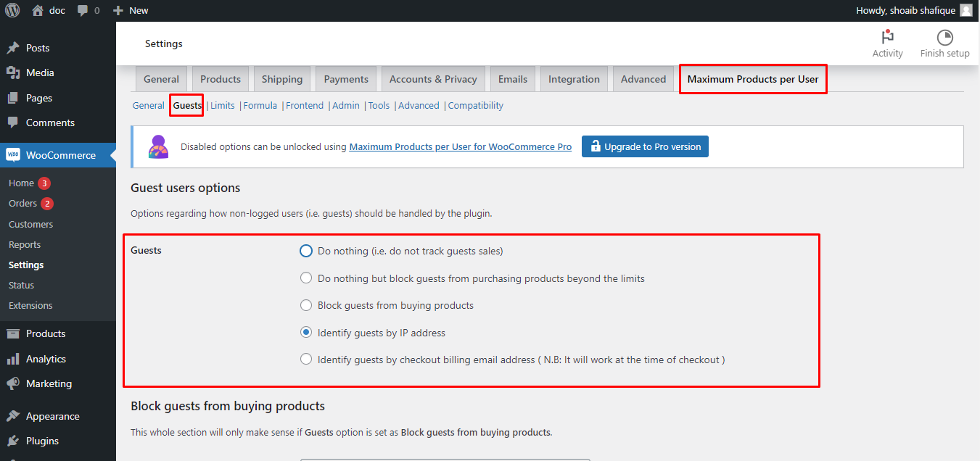Viewport: 980px width, 461px height.
Task: Go to the Frontend sub-section
Action: [x=305, y=105]
